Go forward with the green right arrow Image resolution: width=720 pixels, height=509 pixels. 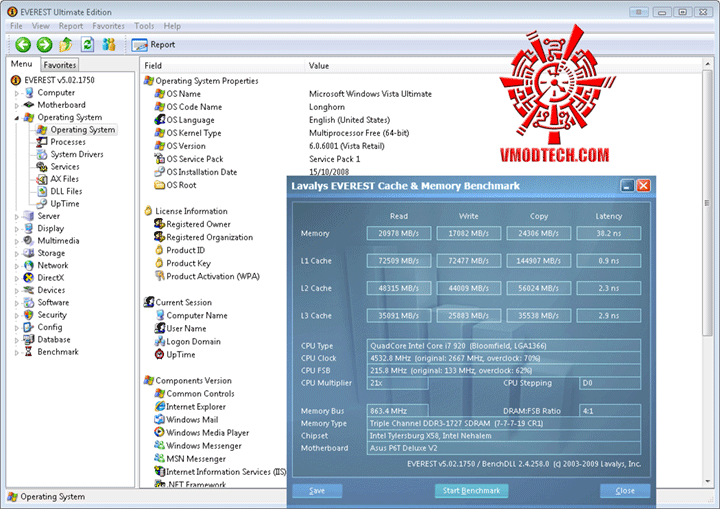click(45, 45)
